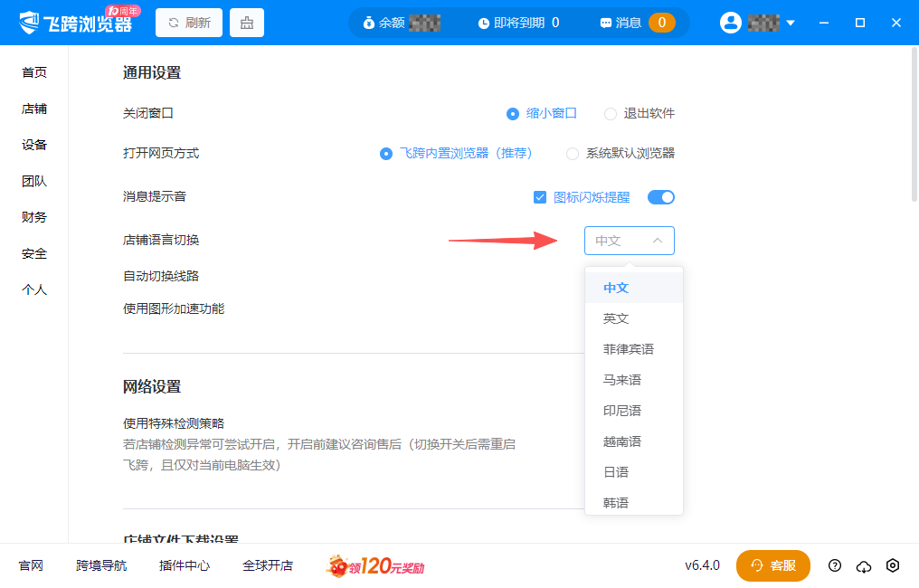This screenshot has width=919, height=588.
Task: Open help via the question mark icon
Action: 835,565
